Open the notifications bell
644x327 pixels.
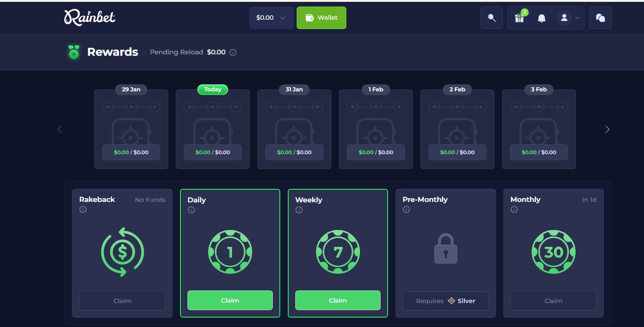(x=541, y=18)
